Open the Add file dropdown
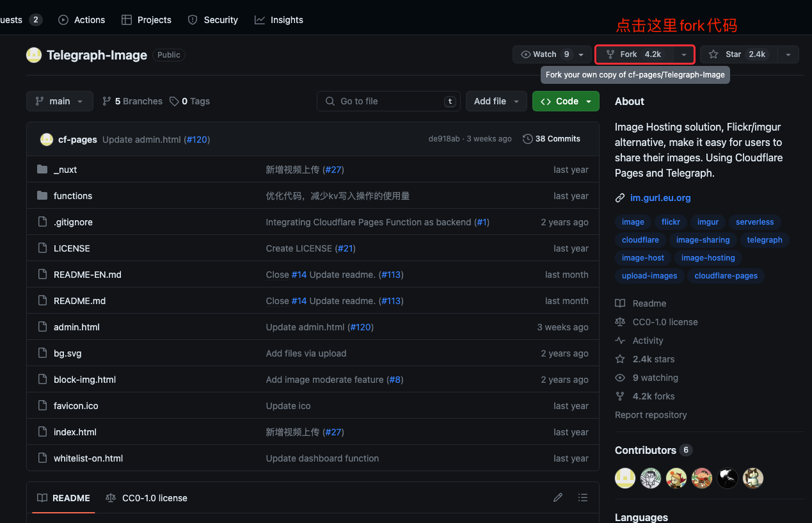 click(x=497, y=101)
